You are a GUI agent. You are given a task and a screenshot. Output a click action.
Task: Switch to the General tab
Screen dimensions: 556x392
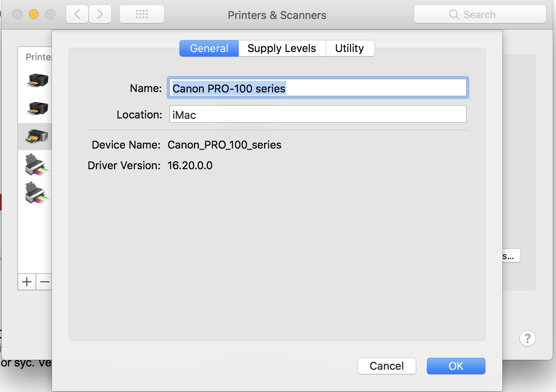(209, 48)
